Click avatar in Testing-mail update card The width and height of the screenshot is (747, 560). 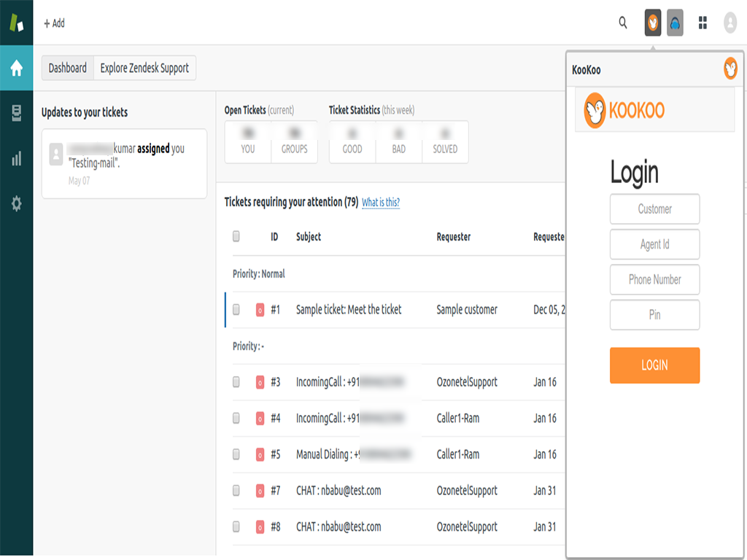(x=55, y=155)
